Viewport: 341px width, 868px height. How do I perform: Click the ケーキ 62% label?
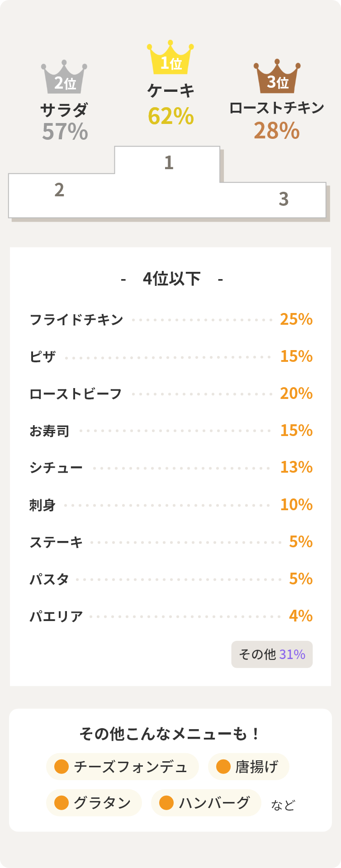tap(170, 116)
